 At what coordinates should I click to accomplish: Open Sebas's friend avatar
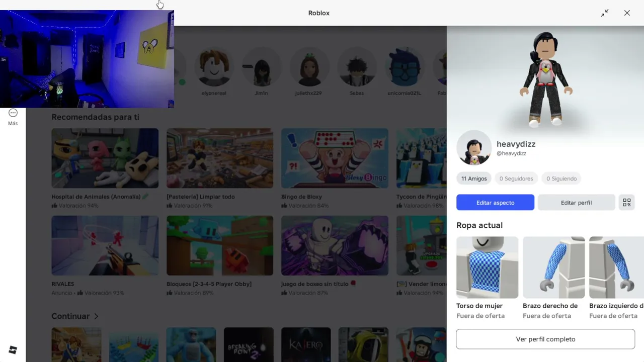coord(356,68)
